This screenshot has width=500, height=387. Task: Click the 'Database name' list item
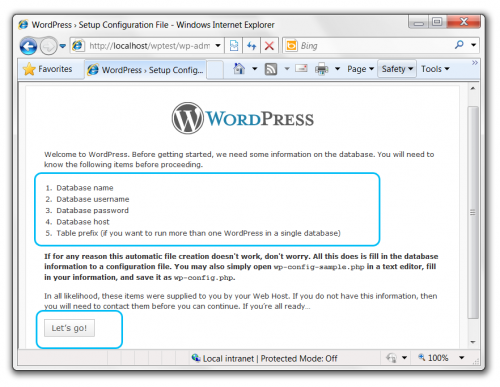(x=85, y=188)
